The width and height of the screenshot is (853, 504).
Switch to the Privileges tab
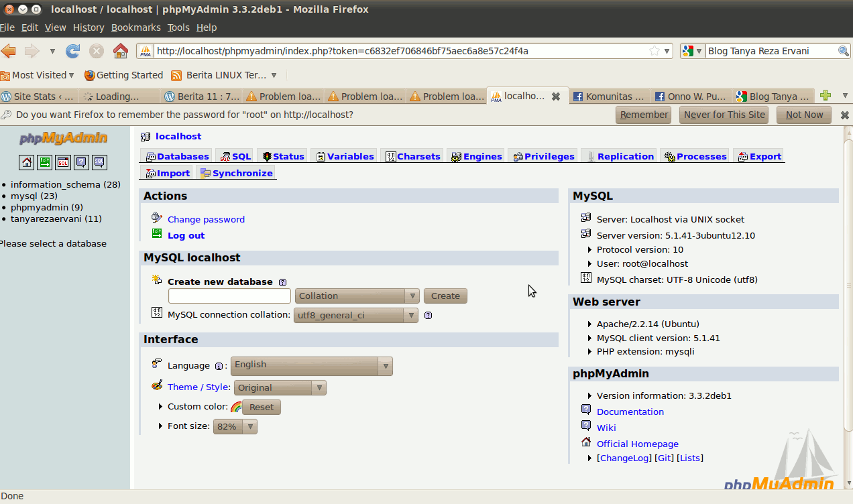click(x=544, y=156)
